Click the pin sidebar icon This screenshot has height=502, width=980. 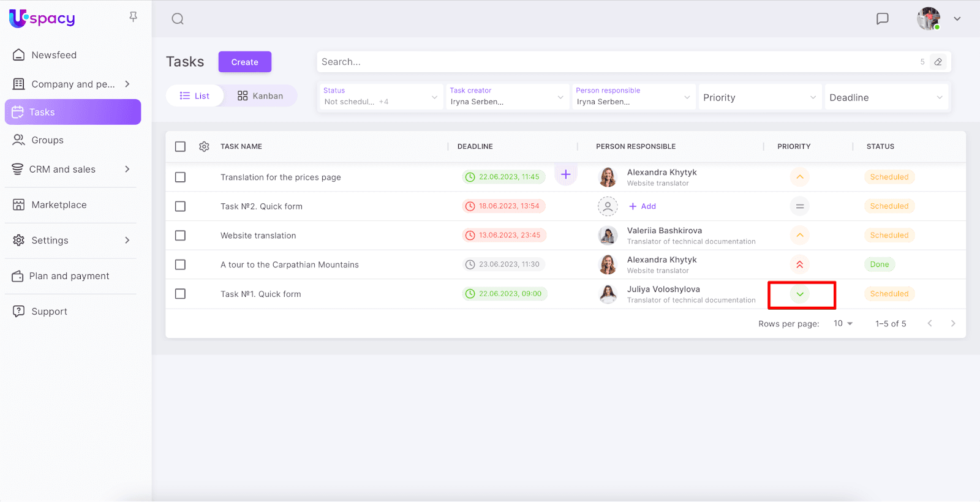tap(133, 17)
